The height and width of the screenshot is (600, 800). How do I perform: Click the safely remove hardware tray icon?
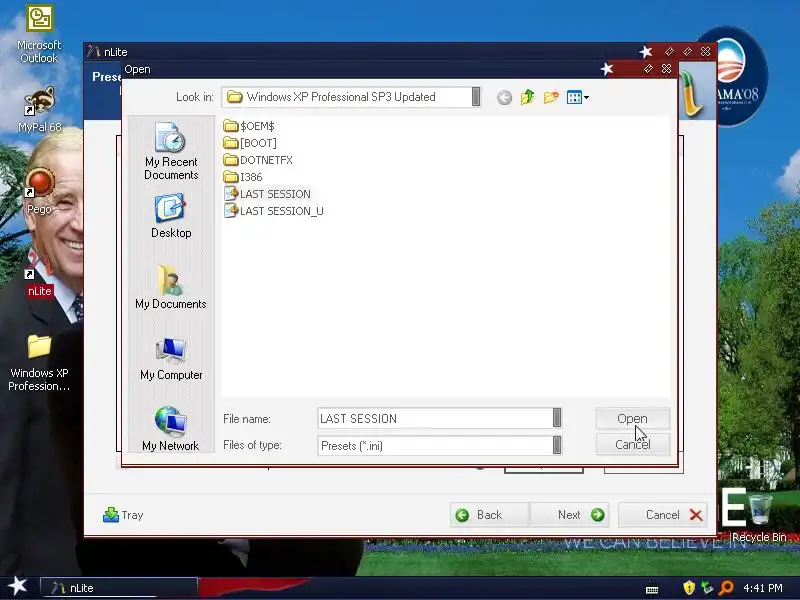(x=707, y=588)
